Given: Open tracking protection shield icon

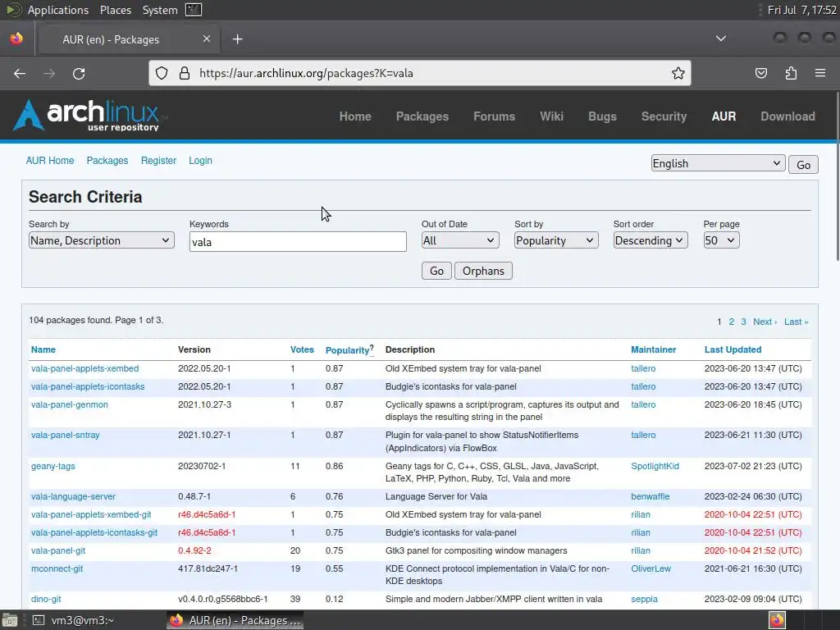Looking at the screenshot, I should [x=162, y=73].
